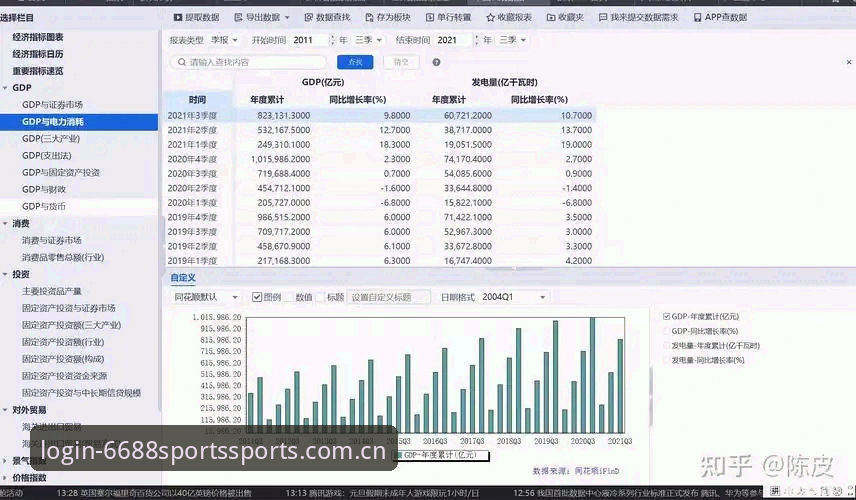Open the 同花顺默认 chart style dropdown
The height and width of the screenshot is (500, 856).
point(205,297)
